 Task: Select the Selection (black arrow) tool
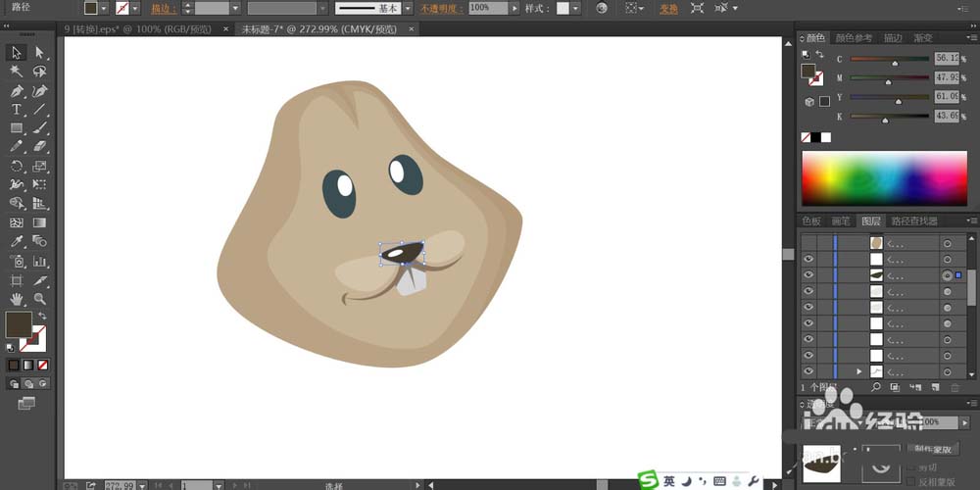pyautogui.click(x=17, y=53)
